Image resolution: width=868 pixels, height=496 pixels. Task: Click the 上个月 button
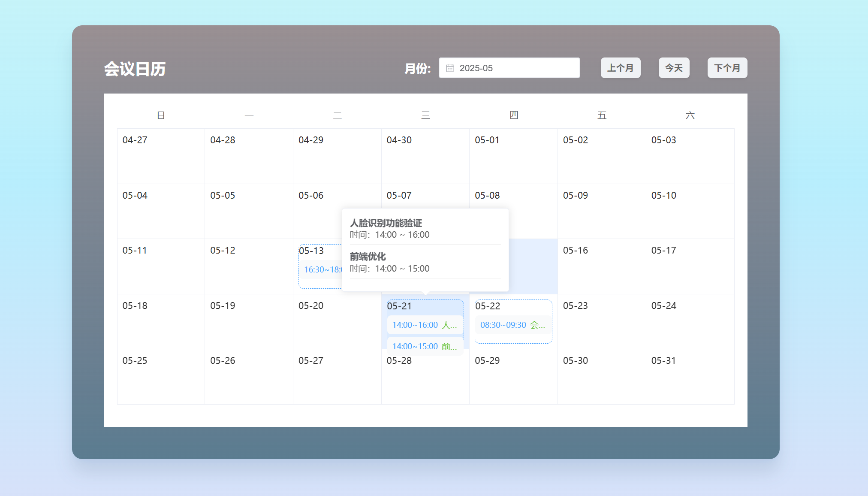click(x=620, y=68)
